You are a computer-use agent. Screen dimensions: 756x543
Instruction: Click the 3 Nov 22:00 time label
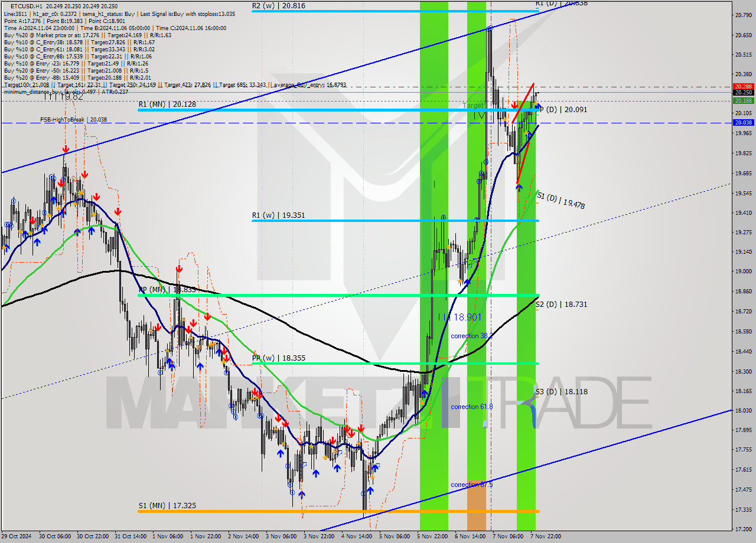(x=320, y=537)
